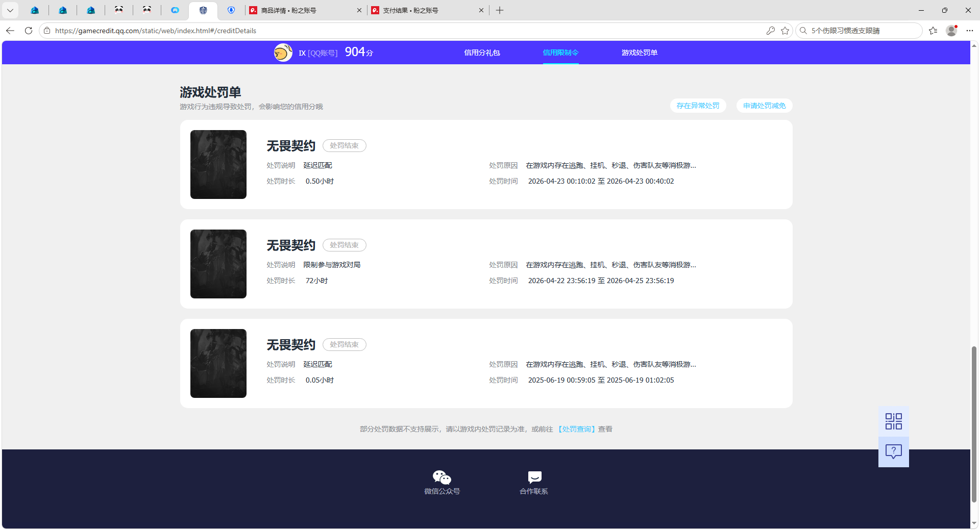Click the thumbnail of the 72小时 penalty card
The image size is (980, 530).
(218, 264)
